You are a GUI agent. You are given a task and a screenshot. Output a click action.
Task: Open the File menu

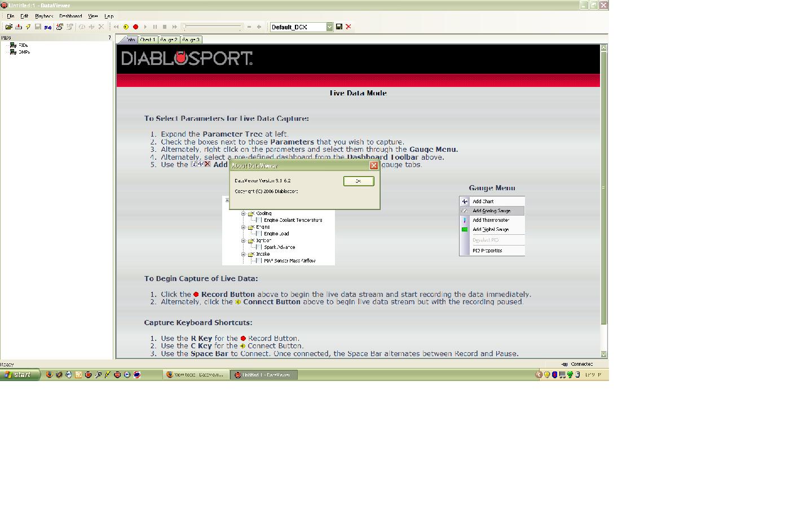(x=10, y=16)
